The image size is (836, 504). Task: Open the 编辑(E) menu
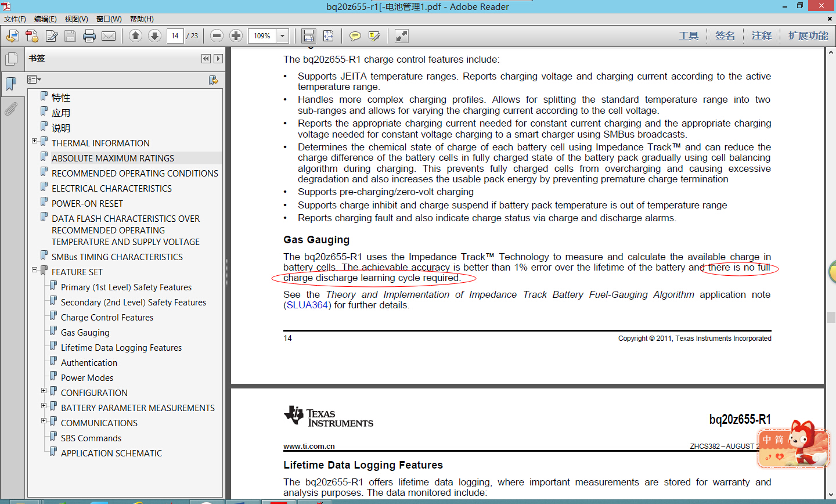pyautogui.click(x=45, y=19)
